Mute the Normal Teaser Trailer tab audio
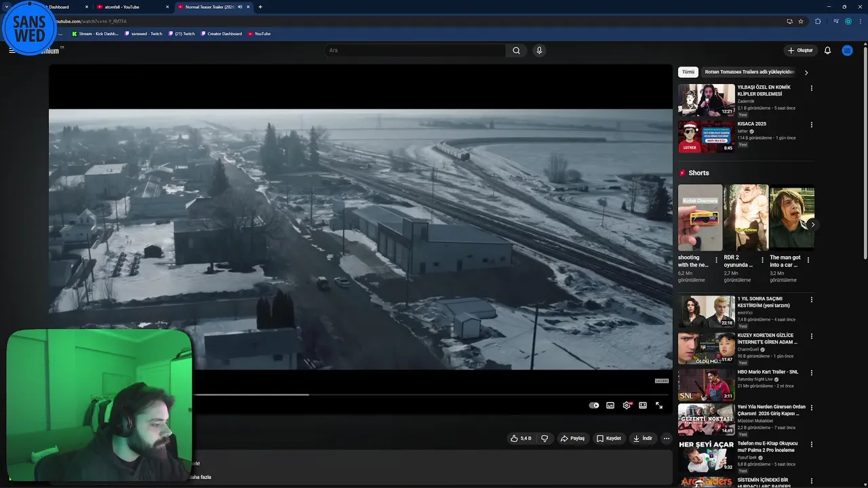 239,7
